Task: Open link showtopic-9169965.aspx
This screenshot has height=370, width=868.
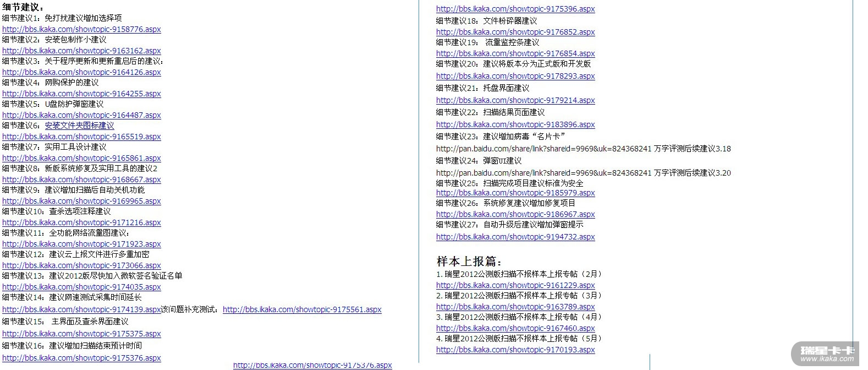Action: (x=81, y=201)
